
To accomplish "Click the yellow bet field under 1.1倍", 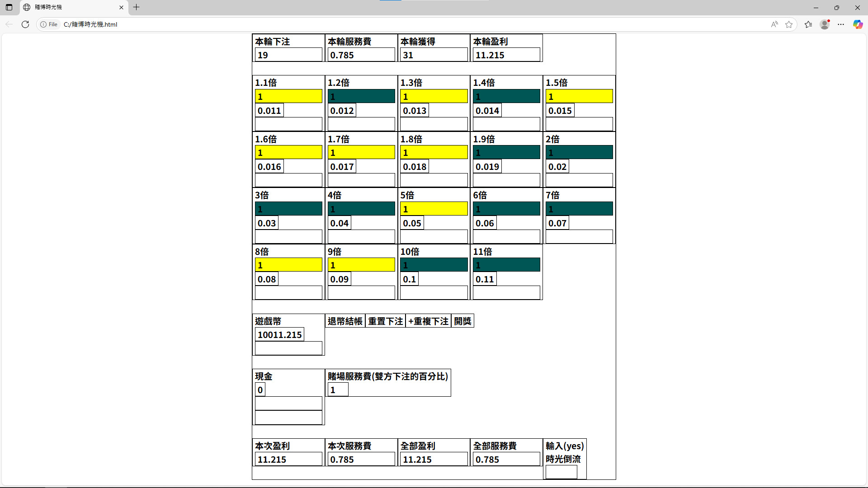I will (x=288, y=96).
